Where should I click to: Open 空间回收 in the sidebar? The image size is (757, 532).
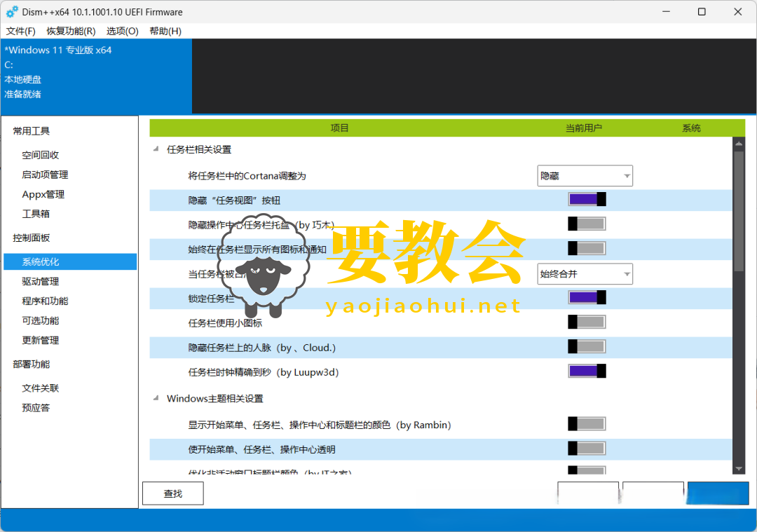tap(40, 155)
